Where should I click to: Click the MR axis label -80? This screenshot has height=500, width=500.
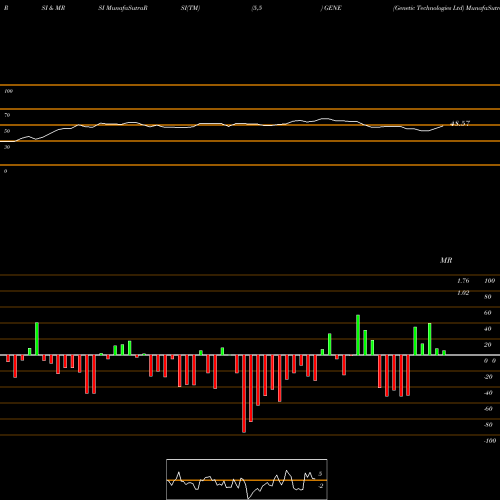point(488,425)
